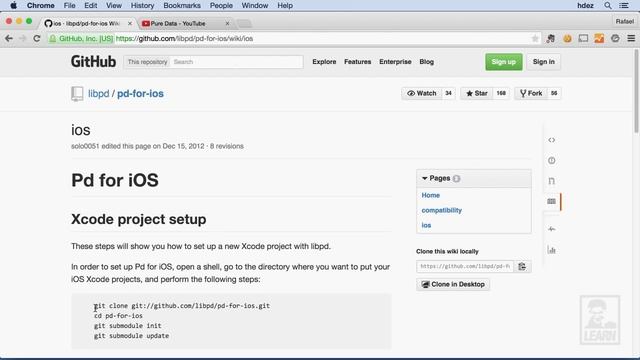The height and width of the screenshot is (360, 640).
Task: Open the watchers count 34
Action: click(x=448, y=93)
